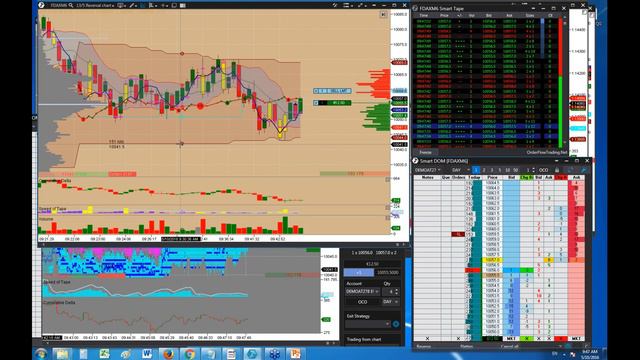
Task: Open the Exit Strategy dropdown
Action: (x=368, y=324)
